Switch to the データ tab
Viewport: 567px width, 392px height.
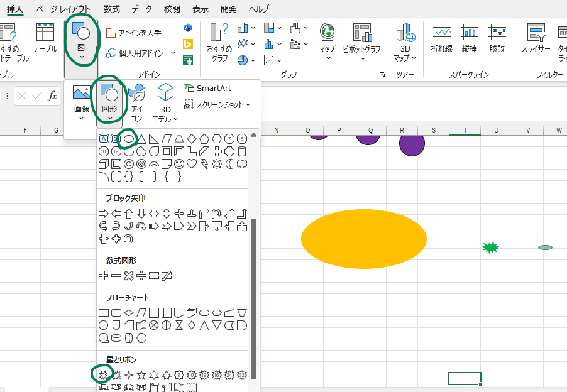tap(142, 9)
